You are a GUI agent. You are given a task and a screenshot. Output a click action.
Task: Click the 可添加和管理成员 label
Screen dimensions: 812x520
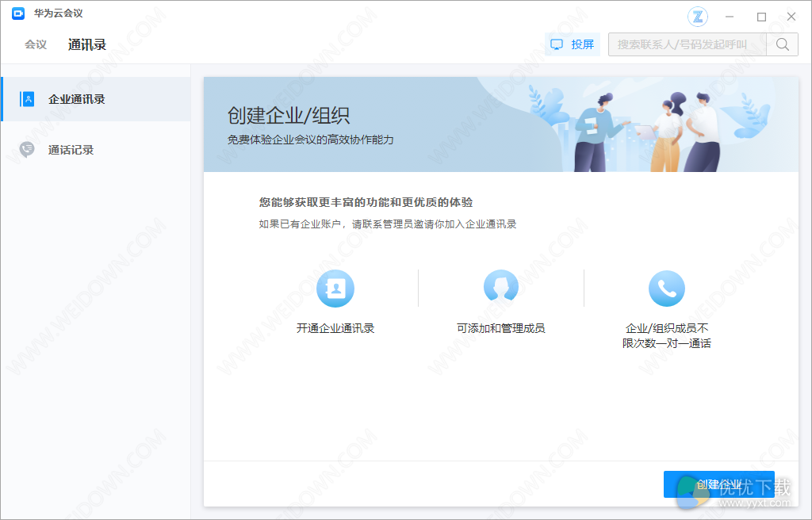click(501, 328)
